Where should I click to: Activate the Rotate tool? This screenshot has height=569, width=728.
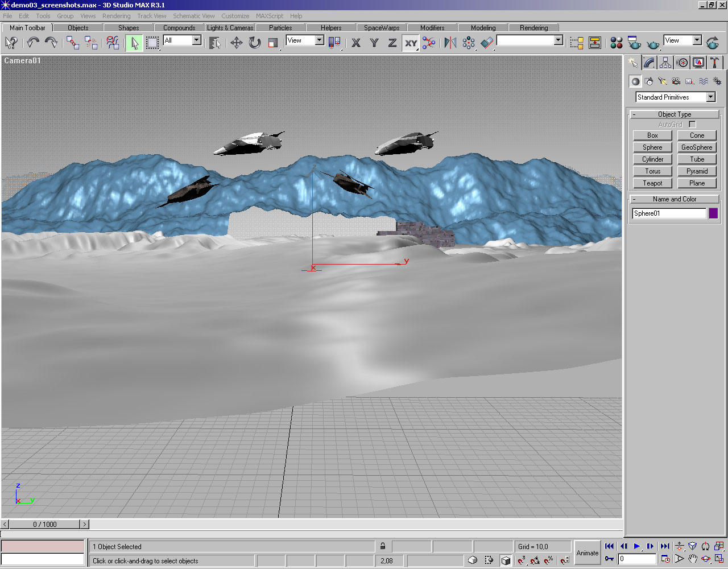tap(255, 43)
